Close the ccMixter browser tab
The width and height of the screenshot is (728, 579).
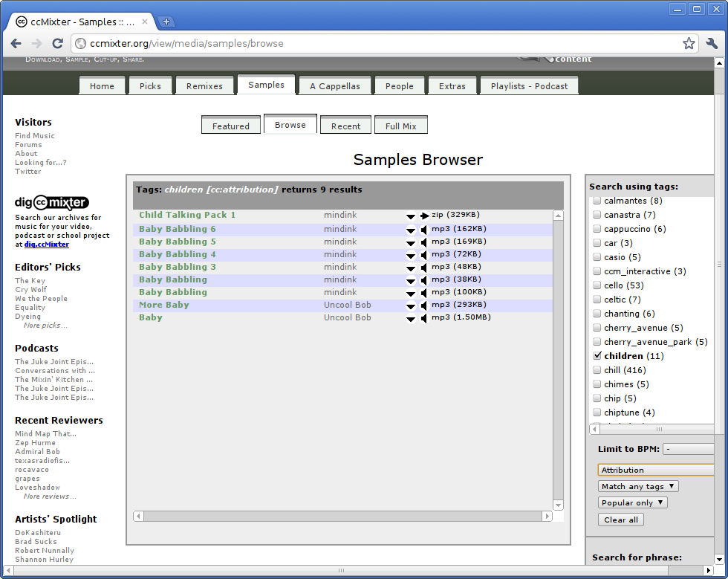pos(145,22)
